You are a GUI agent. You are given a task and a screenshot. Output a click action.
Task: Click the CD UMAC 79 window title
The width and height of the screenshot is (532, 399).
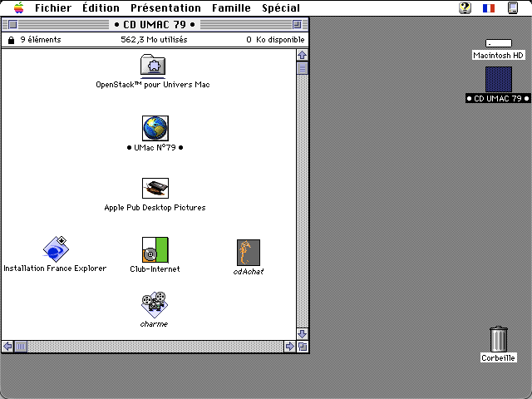tap(155, 25)
